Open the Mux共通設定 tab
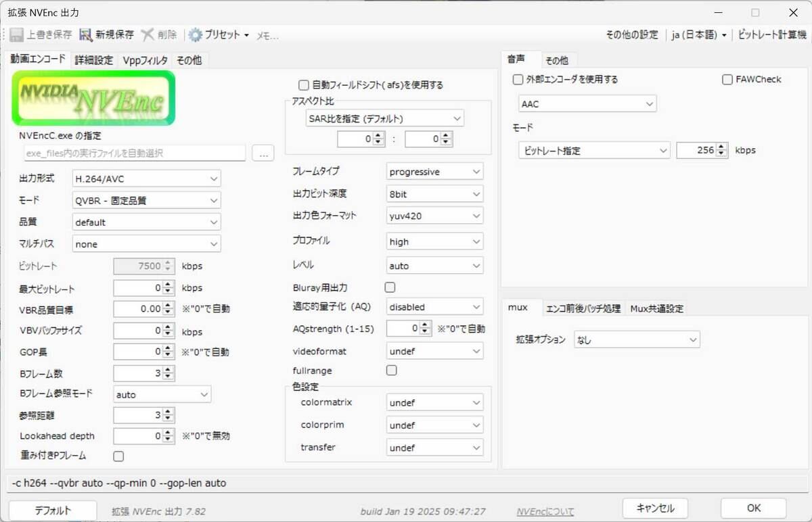 656,308
